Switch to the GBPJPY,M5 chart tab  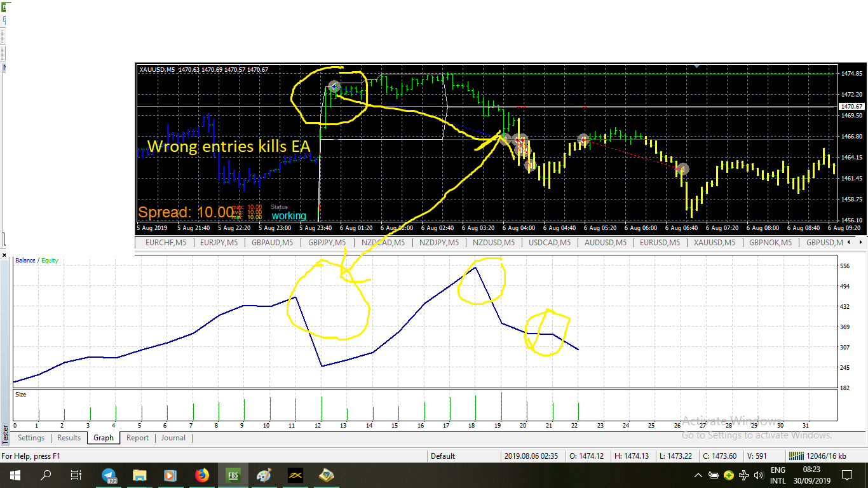[x=326, y=242]
